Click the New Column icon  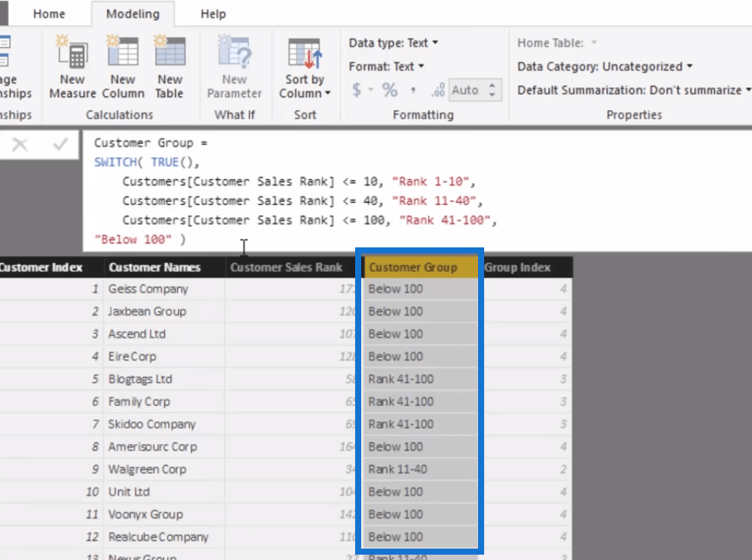(123, 52)
